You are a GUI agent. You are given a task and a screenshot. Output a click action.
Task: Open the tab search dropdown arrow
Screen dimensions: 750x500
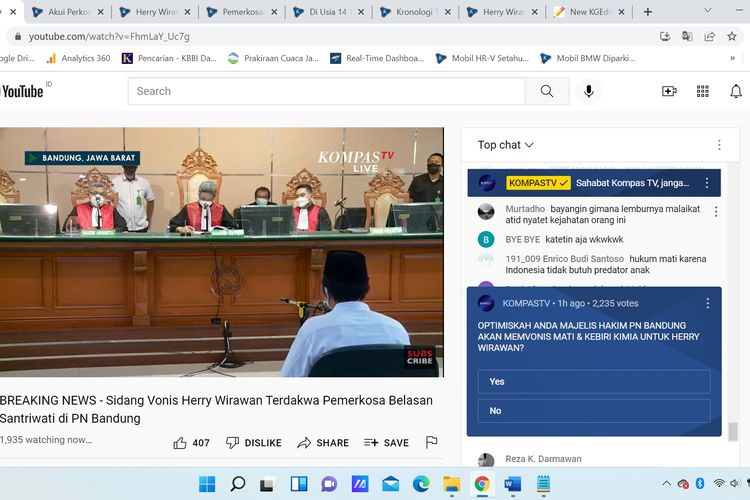(707, 11)
